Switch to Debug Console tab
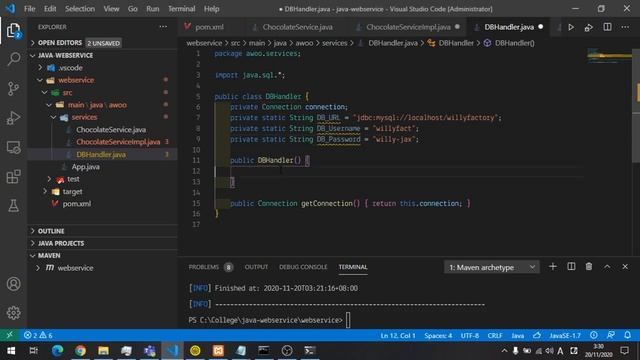The width and height of the screenshot is (640, 360). [x=303, y=267]
